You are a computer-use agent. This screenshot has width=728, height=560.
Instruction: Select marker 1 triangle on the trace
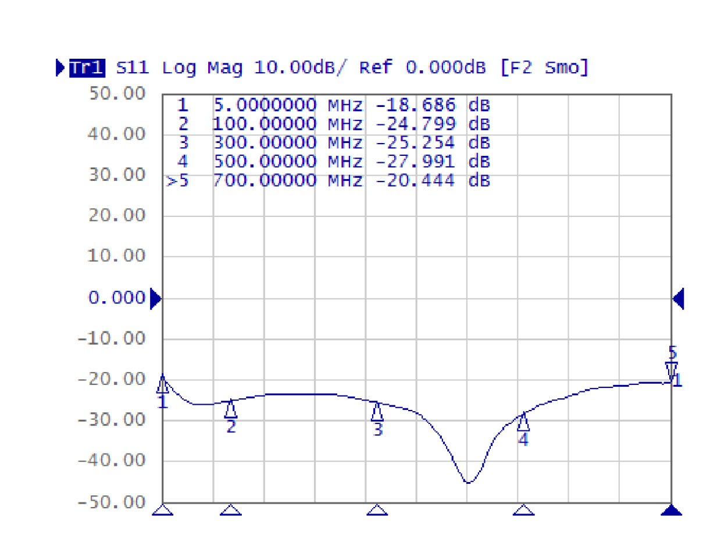point(163,384)
